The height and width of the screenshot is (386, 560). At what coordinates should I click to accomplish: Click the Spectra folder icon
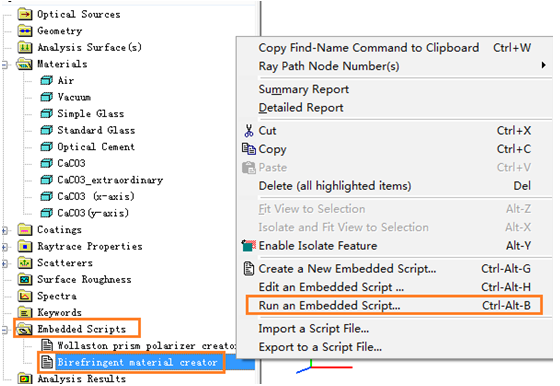point(25,296)
